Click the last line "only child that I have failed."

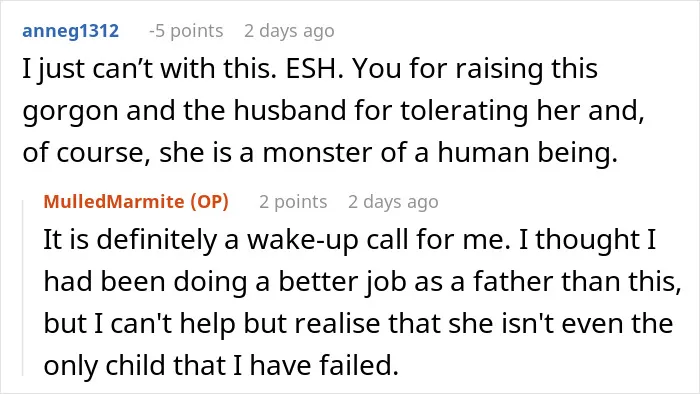pyautogui.click(x=221, y=365)
